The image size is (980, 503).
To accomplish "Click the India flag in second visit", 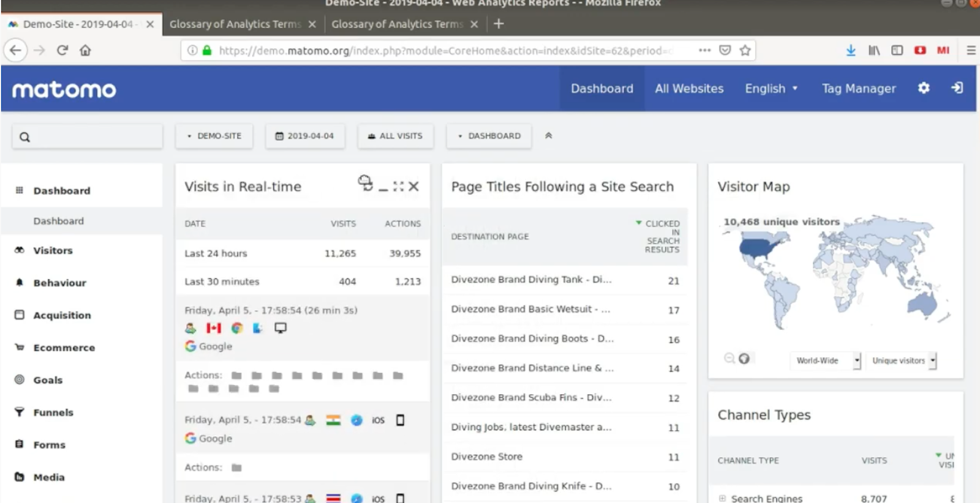I will [333, 420].
